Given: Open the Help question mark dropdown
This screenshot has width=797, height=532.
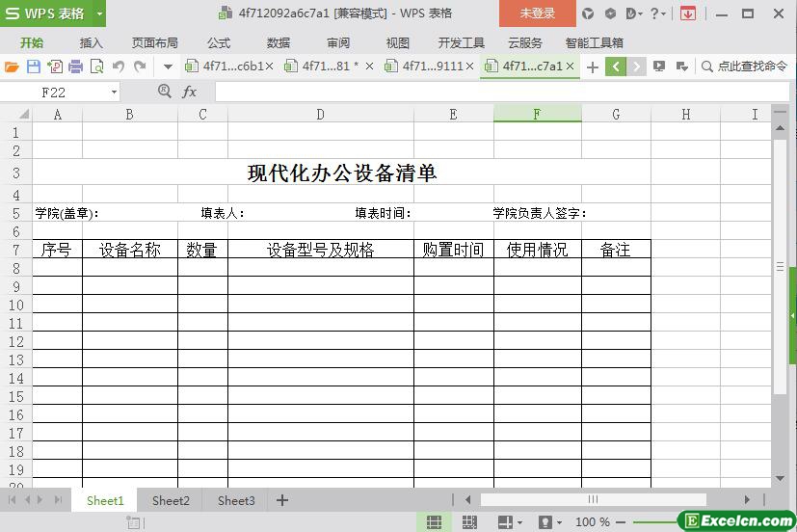Looking at the screenshot, I should [x=657, y=13].
